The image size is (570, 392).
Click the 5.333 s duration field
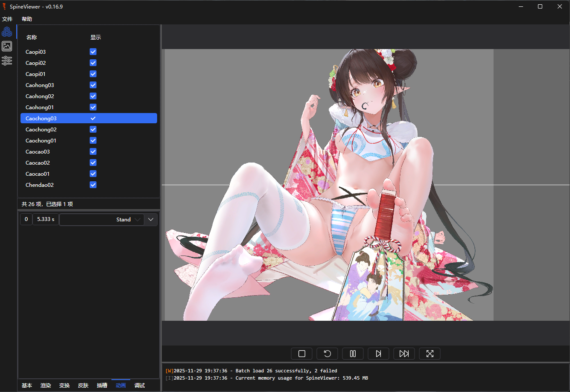point(46,219)
